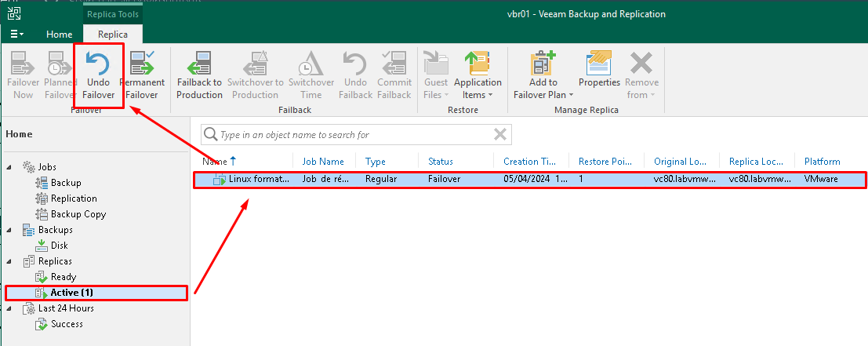The width and height of the screenshot is (868, 346).
Task: Click the search magnifier icon
Action: (x=211, y=134)
